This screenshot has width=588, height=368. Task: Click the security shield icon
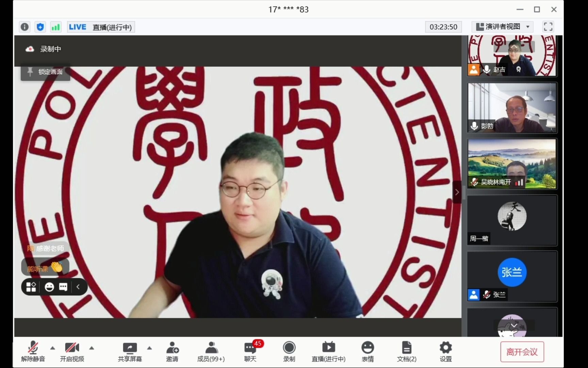click(40, 27)
